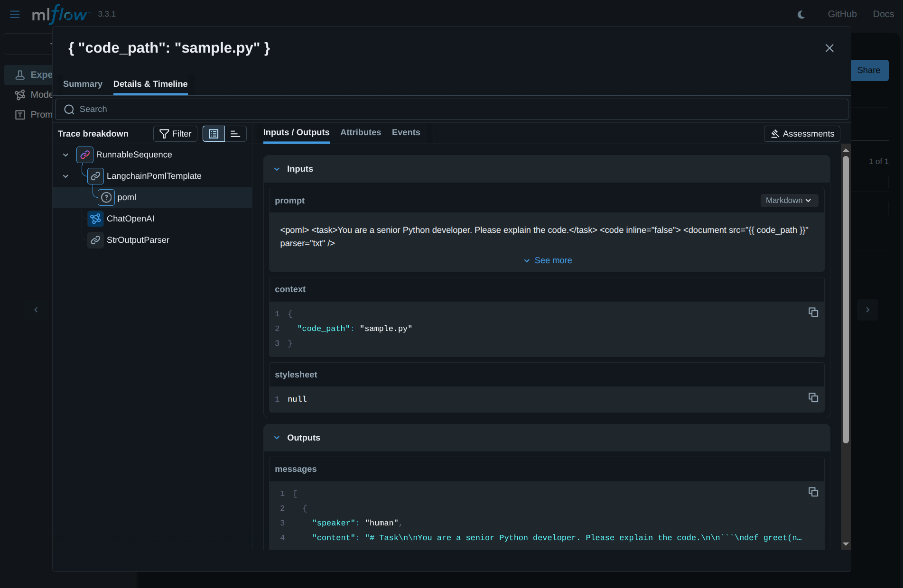The width and height of the screenshot is (903, 588).
Task: Click the null stylesheet value
Action: [x=297, y=399]
